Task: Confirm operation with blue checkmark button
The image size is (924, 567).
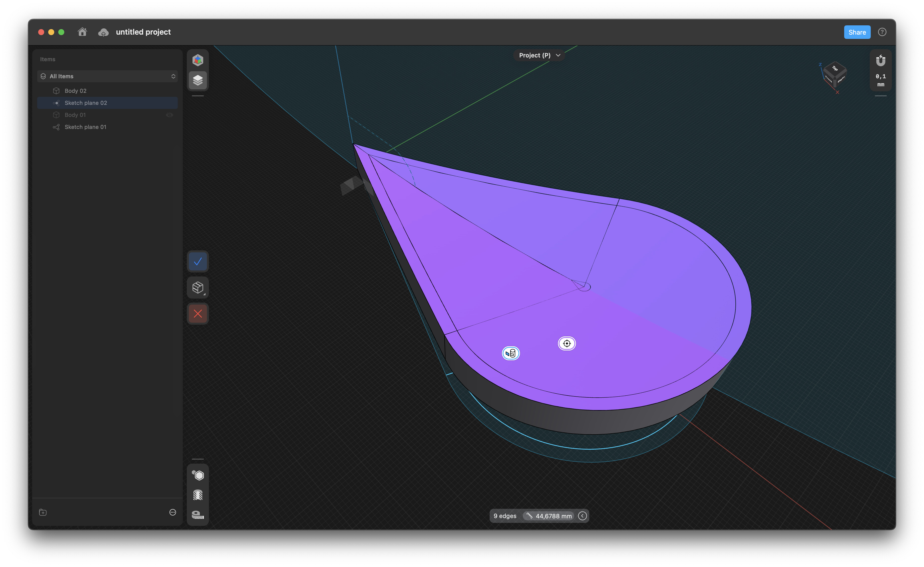Action: (198, 261)
